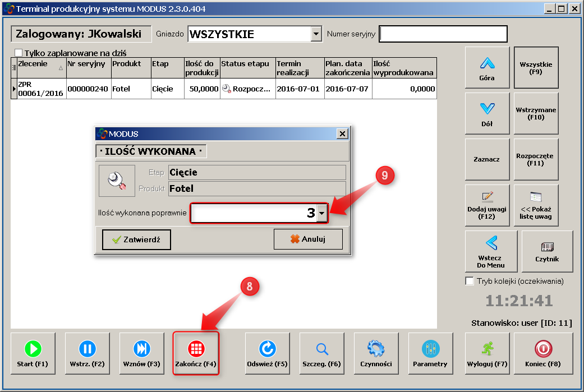The width and height of the screenshot is (584, 392).
Task: Select date cell 2016-07-07
Action: coord(348,89)
